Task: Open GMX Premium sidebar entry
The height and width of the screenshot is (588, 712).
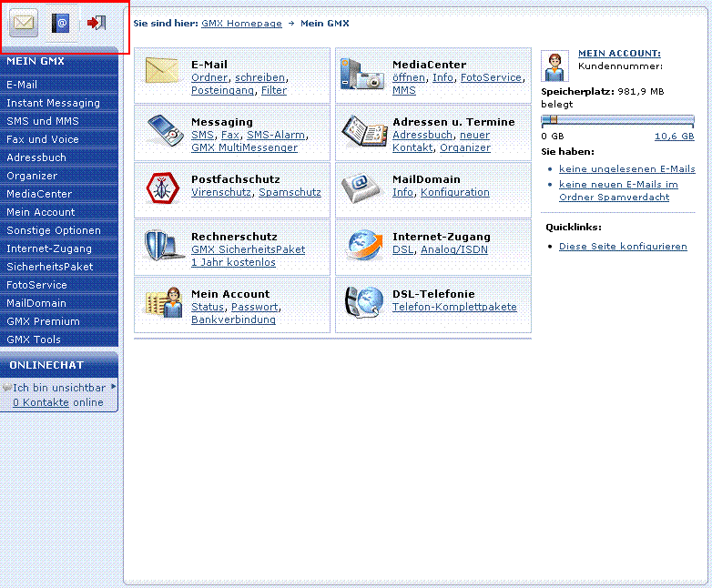Action: pos(59,321)
